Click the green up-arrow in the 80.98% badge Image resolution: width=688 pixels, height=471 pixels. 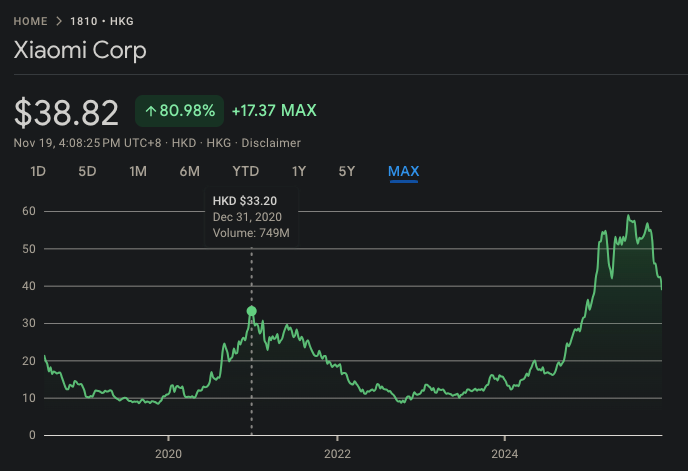click(x=151, y=111)
